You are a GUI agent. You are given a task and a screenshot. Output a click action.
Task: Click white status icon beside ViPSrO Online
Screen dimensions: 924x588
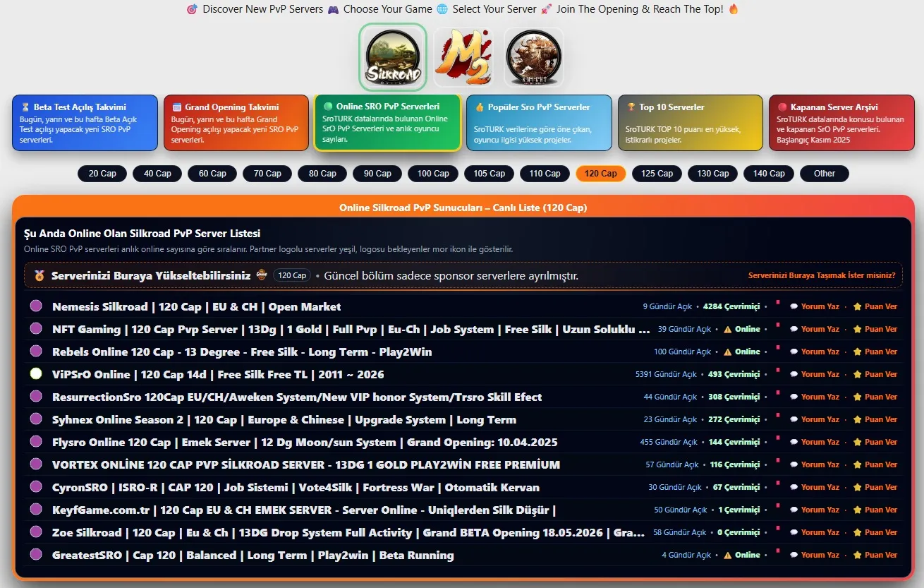36,374
